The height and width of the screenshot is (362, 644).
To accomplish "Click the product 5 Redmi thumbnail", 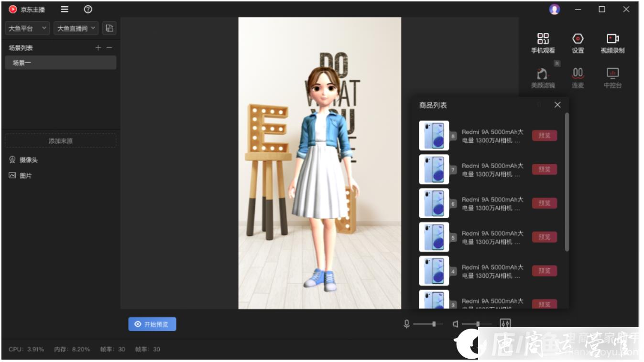I will pos(434,237).
